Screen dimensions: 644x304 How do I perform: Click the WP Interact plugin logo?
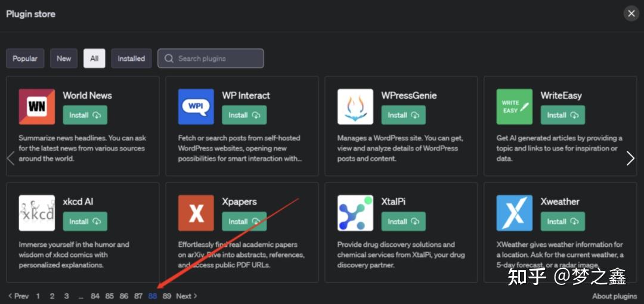(196, 107)
